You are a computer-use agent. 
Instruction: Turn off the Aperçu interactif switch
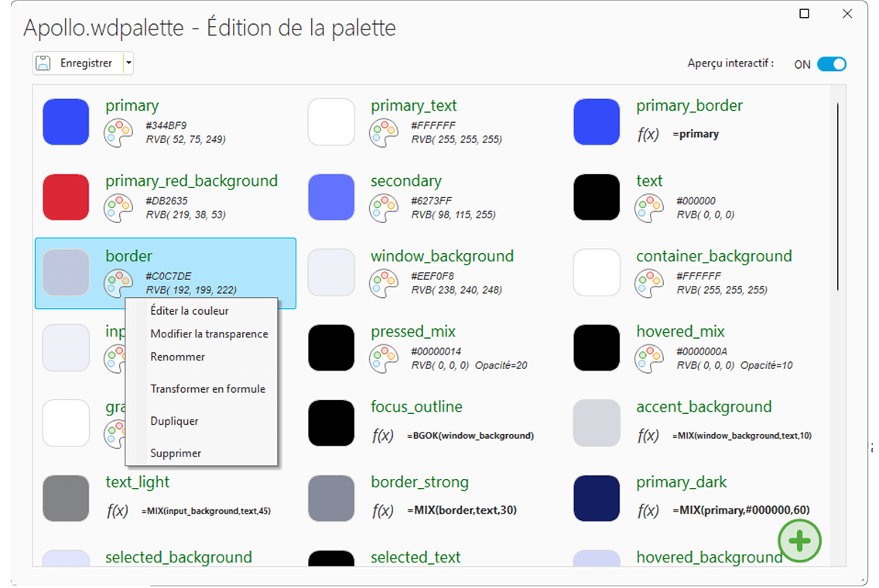click(832, 64)
